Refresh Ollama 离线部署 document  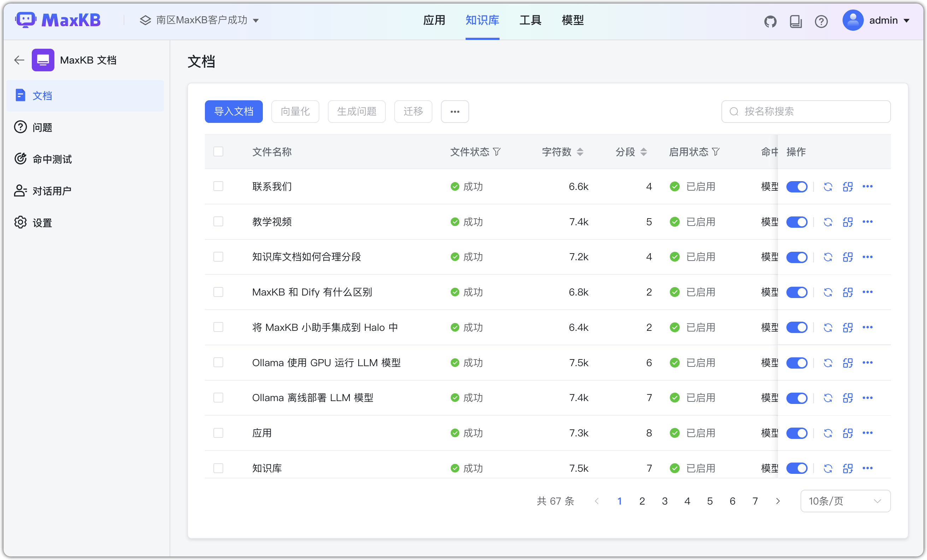[x=828, y=398]
